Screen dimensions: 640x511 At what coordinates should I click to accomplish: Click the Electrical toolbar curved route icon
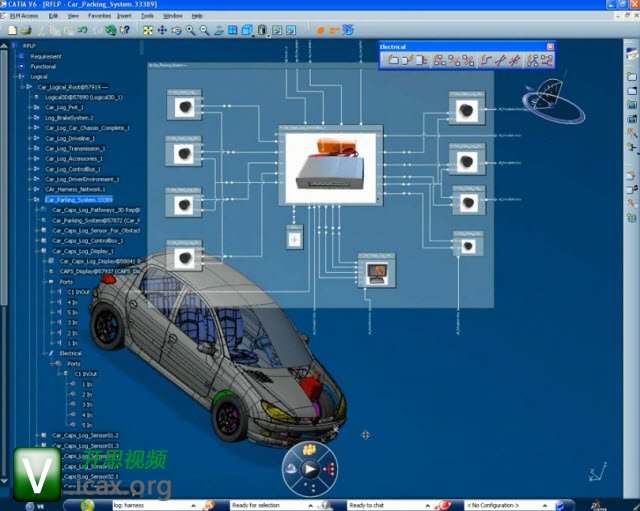coord(486,60)
